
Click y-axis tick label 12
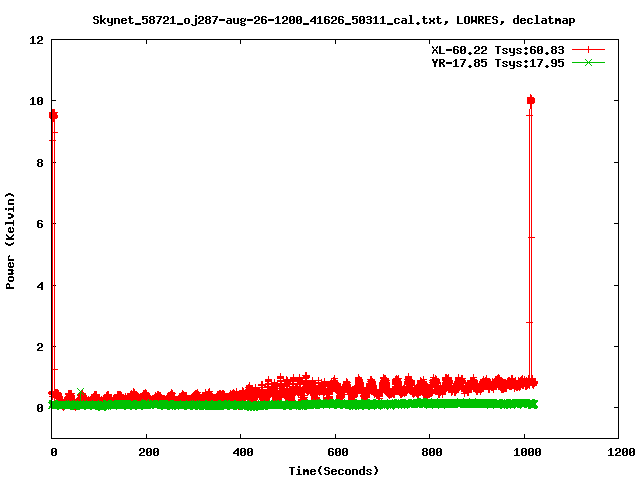pyautogui.click(x=36, y=40)
